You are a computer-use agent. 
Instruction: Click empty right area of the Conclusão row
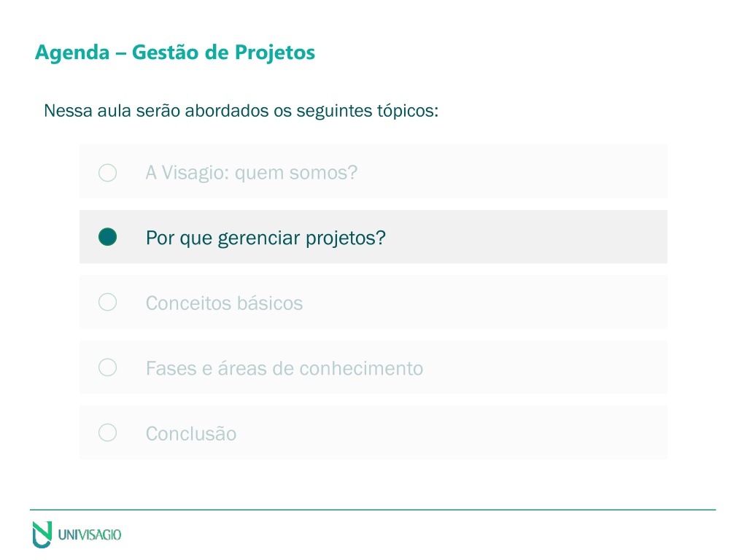452,432
